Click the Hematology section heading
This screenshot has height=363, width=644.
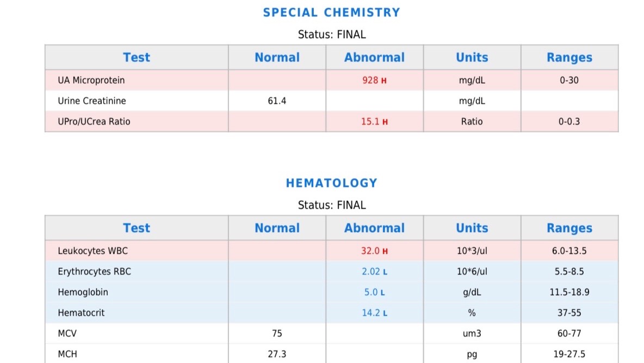pos(331,183)
